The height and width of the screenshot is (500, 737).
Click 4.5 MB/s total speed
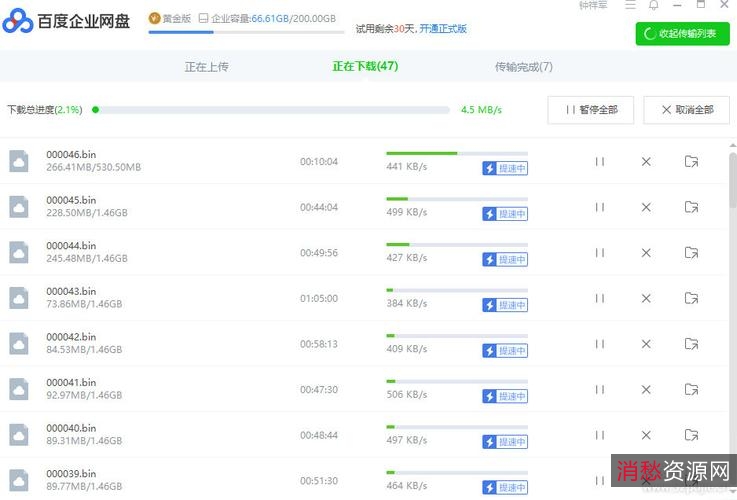[481, 110]
